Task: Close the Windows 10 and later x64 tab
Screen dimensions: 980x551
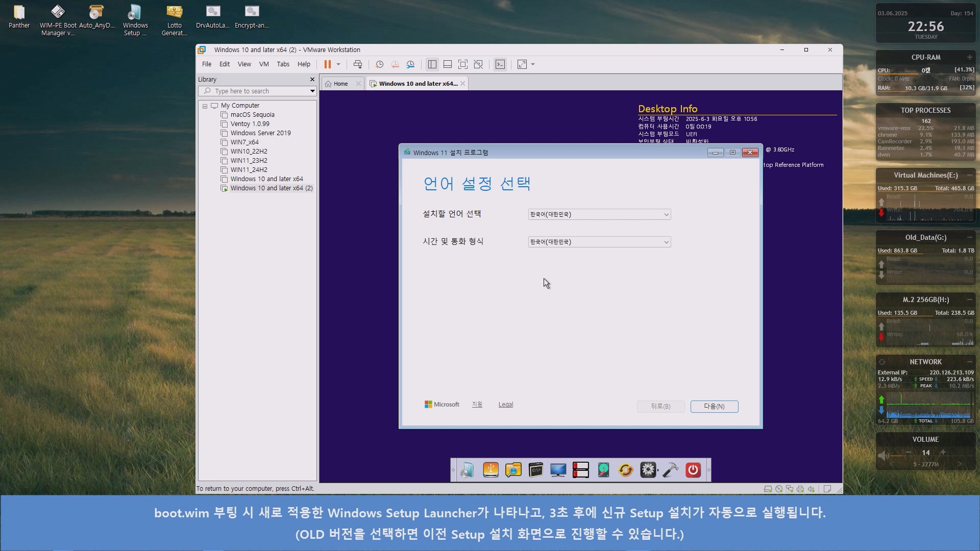Action: point(462,84)
